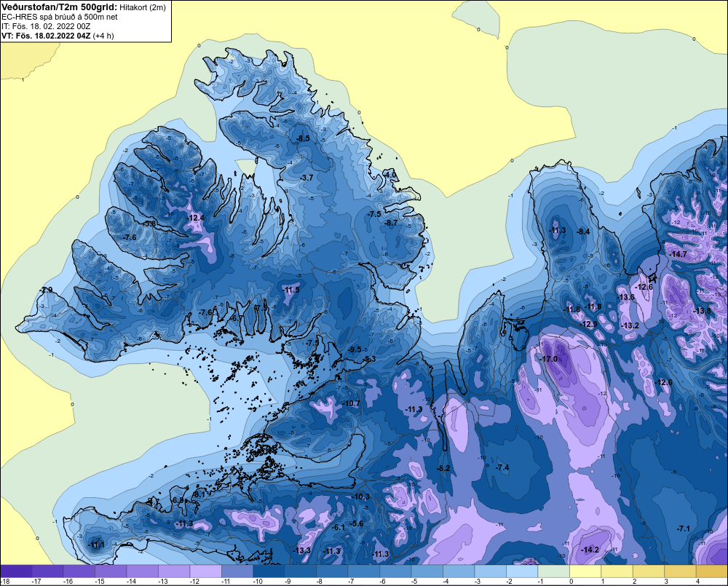Select the "-9.5" temperature label
This screenshot has width=728, height=586.
click(x=355, y=349)
